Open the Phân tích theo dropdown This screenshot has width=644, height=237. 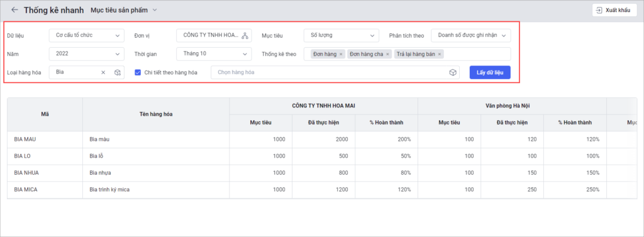[x=471, y=35]
